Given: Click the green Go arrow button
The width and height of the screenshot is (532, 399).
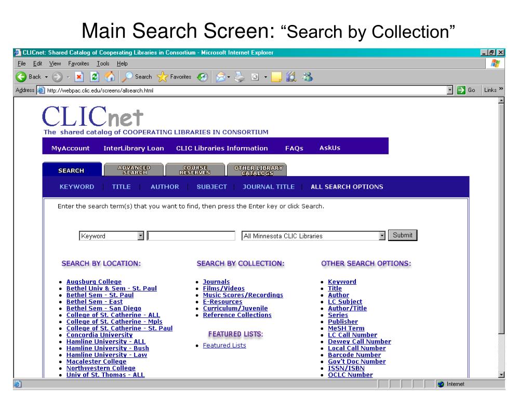Looking at the screenshot, I should (461, 90).
